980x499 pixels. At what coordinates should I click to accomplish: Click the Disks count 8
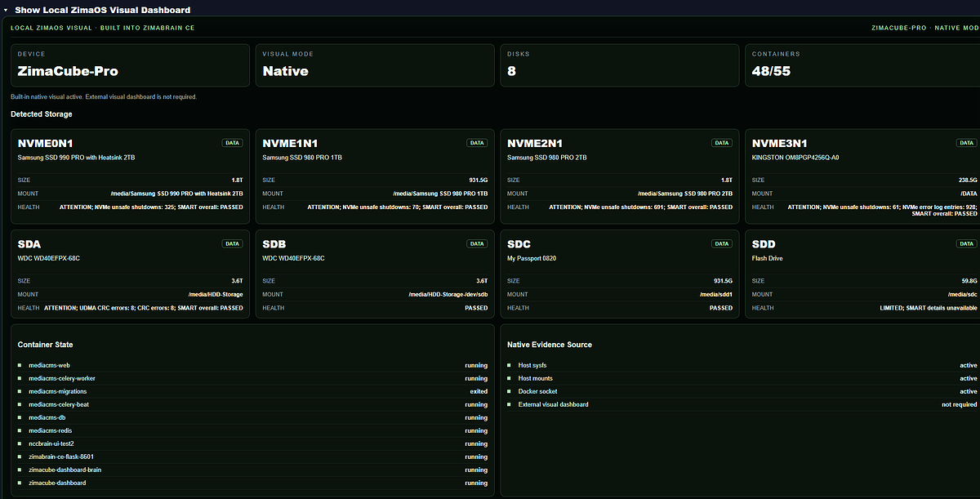pyautogui.click(x=511, y=71)
